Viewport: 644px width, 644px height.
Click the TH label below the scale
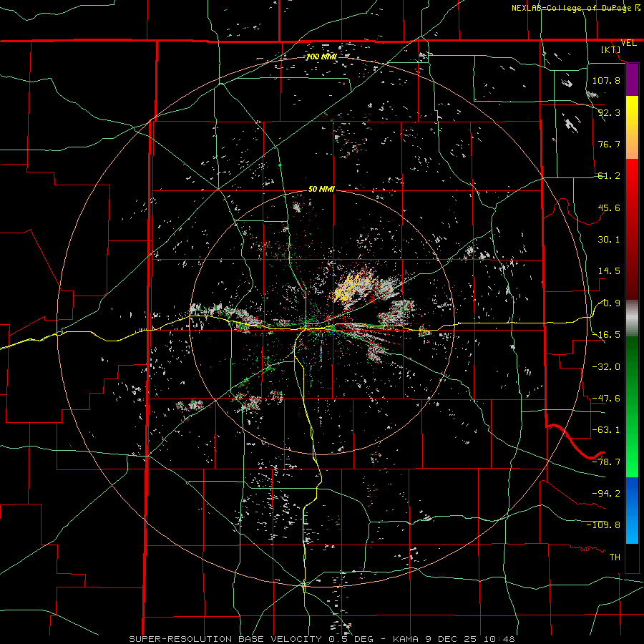pos(615,557)
